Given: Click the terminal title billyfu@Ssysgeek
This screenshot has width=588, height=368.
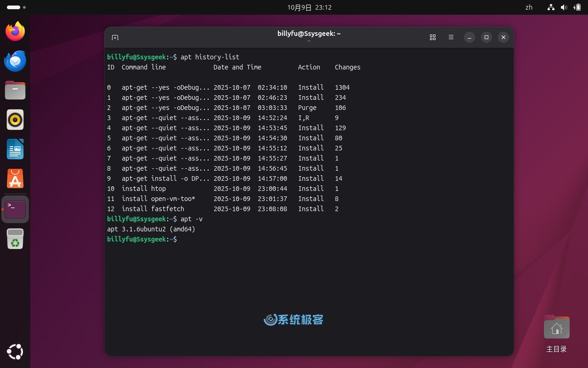Looking at the screenshot, I should 309,34.
